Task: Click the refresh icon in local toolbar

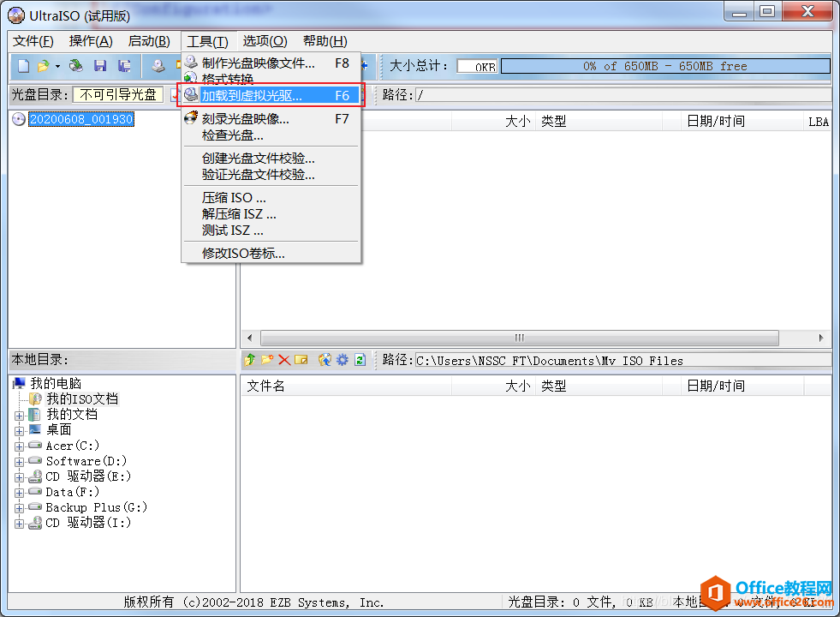Action: [x=360, y=360]
